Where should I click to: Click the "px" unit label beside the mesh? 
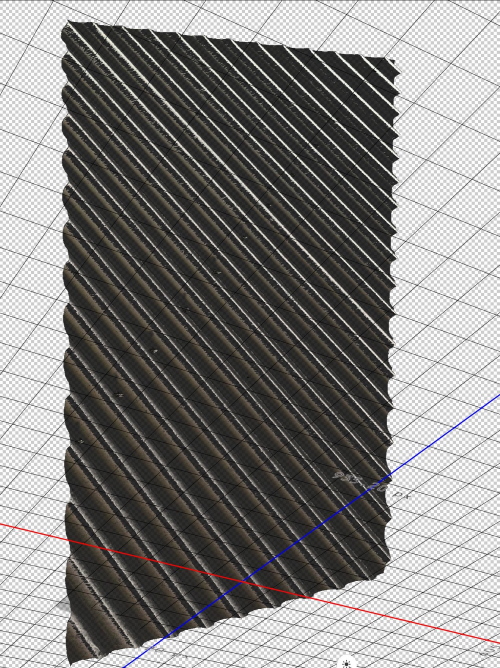[x=401, y=495]
